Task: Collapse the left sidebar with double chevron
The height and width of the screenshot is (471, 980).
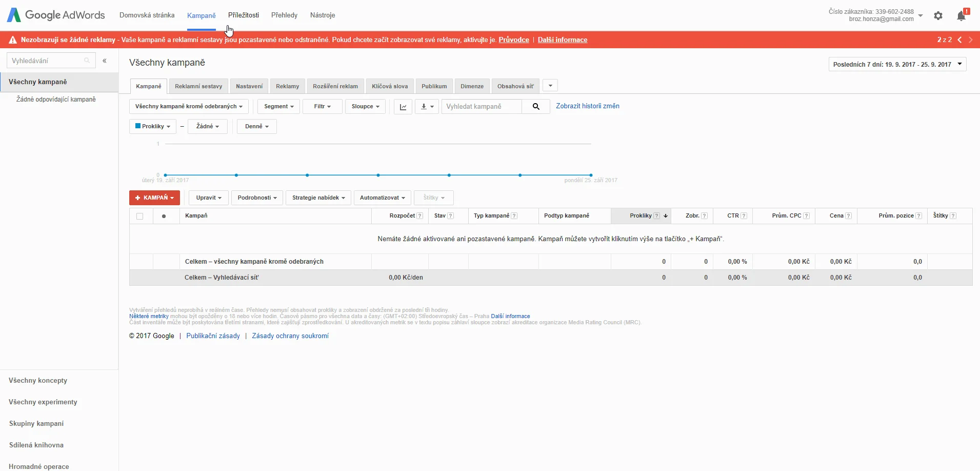Action: pos(105,61)
